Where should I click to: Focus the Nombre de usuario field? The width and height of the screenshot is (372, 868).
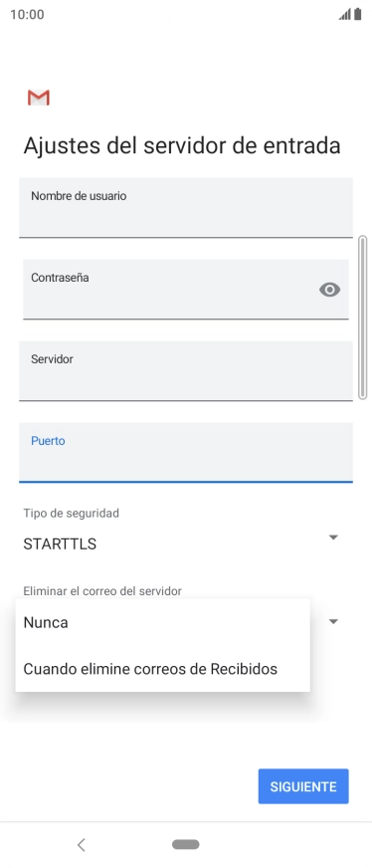click(186, 208)
